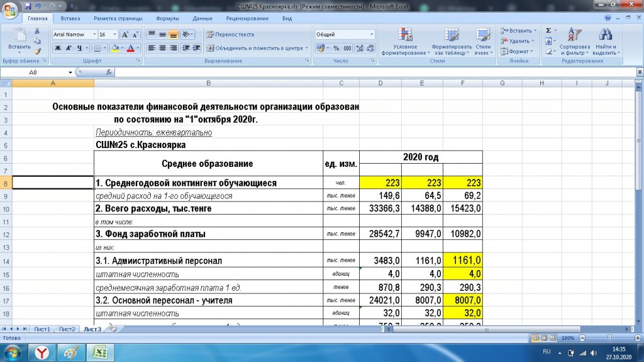The width and height of the screenshot is (644, 362).
Task: Click Объединить и поместить в центре
Action: coord(257,48)
